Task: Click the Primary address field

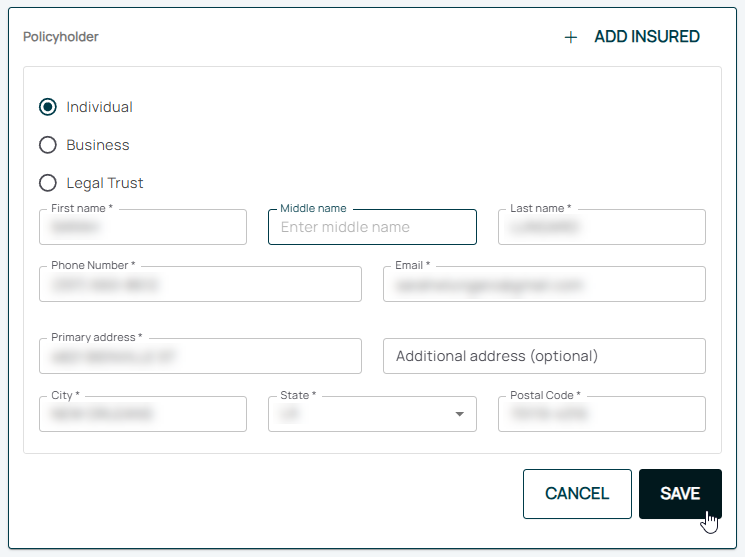Action: (200, 356)
